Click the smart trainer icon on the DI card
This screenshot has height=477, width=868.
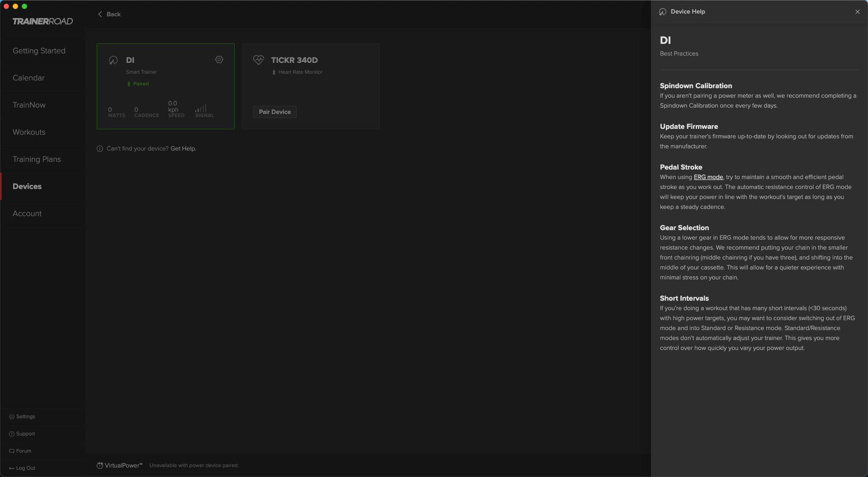click(x=113, y=60)
